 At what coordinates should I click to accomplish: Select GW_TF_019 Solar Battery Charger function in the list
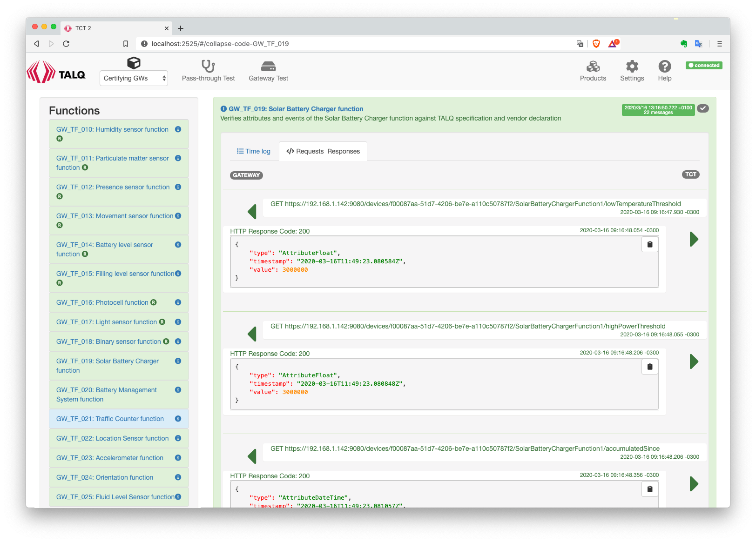point(108,366)
